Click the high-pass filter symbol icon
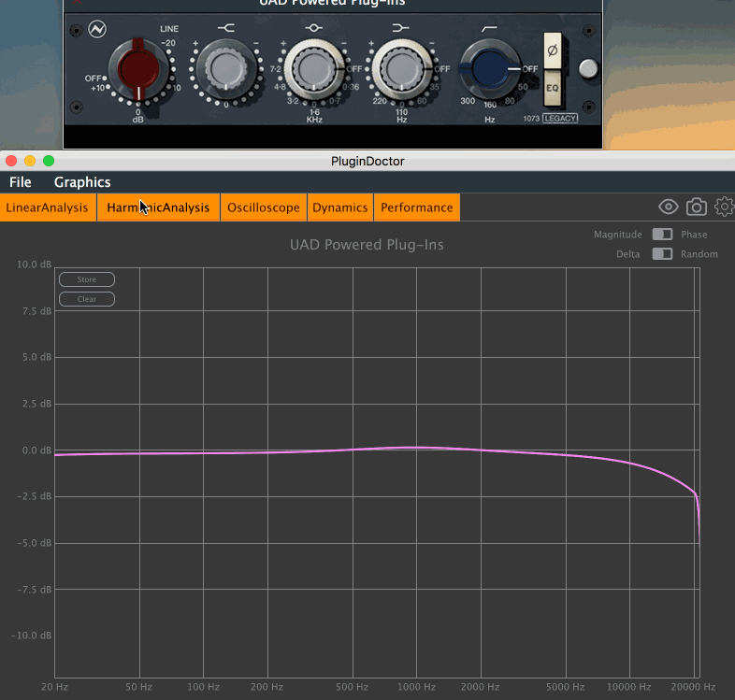Image resolution: width=735 pixels, height=700 pixels. [489, 29]
